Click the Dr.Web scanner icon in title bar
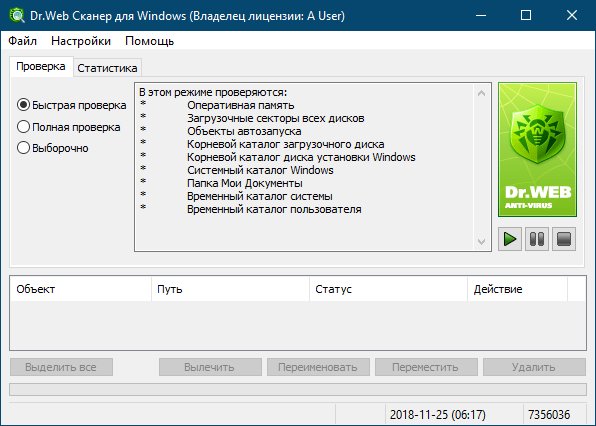596x426 pixels. tap(16, 15)
